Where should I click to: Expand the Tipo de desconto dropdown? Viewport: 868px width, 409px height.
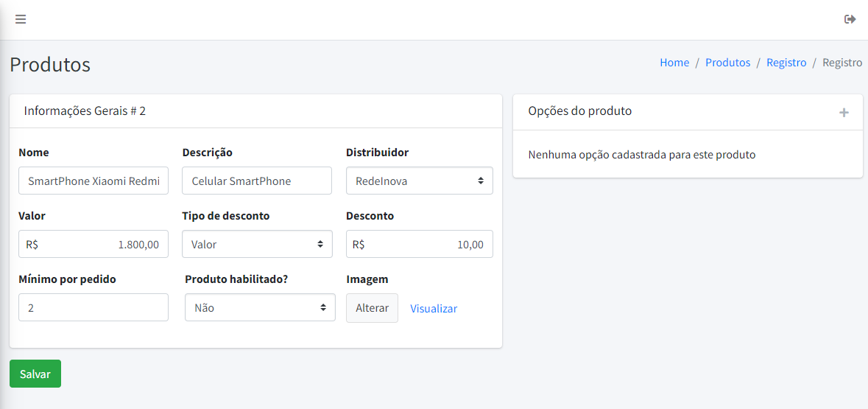257,244
